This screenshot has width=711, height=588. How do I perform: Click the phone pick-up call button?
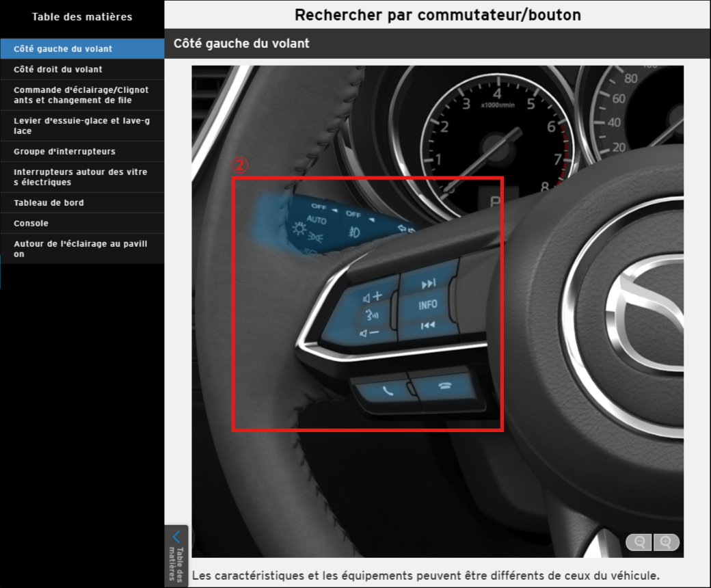click(388, 391)
